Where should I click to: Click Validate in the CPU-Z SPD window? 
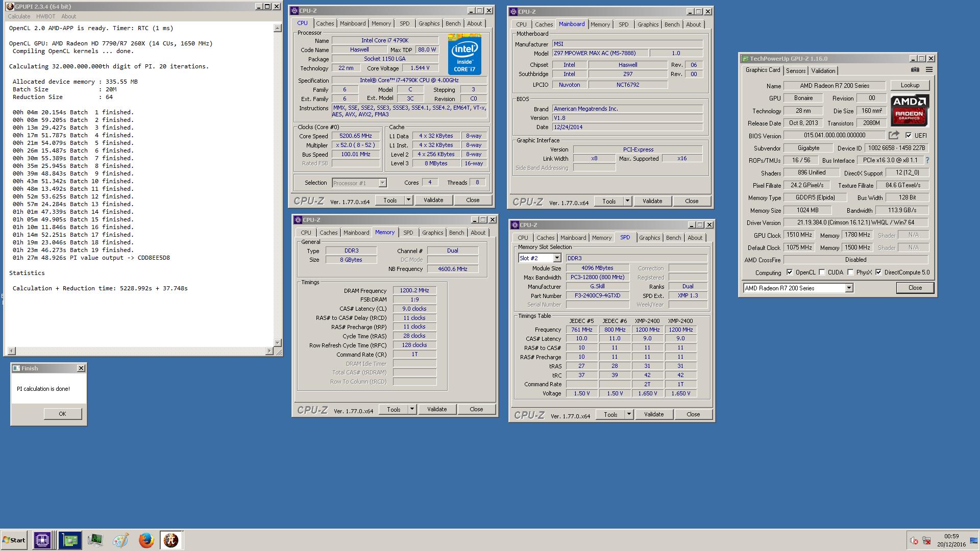pos(654,414)
